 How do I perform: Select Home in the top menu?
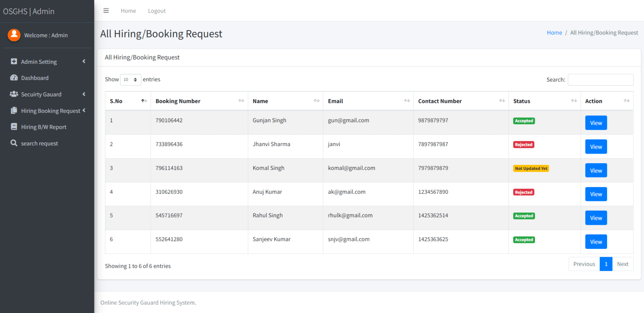coord(128,10)
